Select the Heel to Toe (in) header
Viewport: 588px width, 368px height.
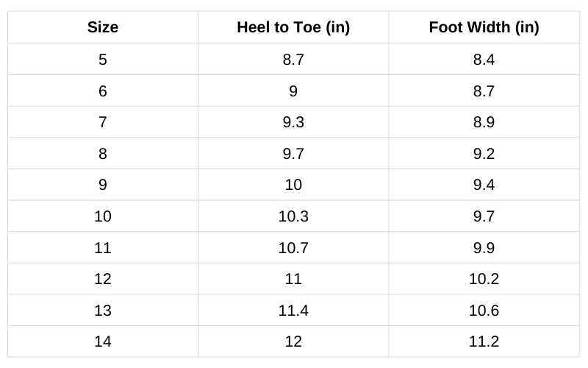coord(293,28)
